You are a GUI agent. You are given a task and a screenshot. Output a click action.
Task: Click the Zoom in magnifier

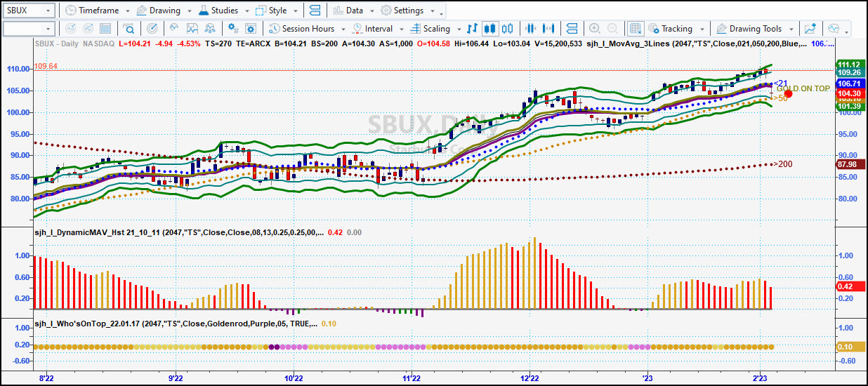tap(594, 29)
